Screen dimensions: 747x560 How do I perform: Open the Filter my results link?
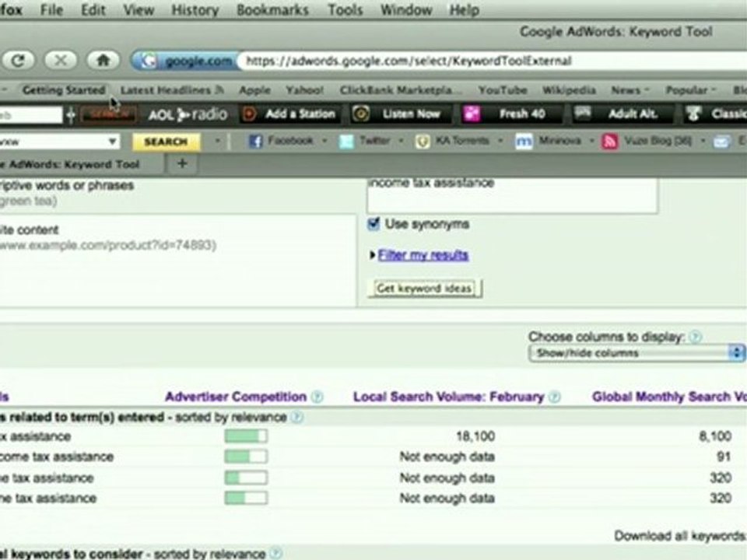tap(423, 255)
